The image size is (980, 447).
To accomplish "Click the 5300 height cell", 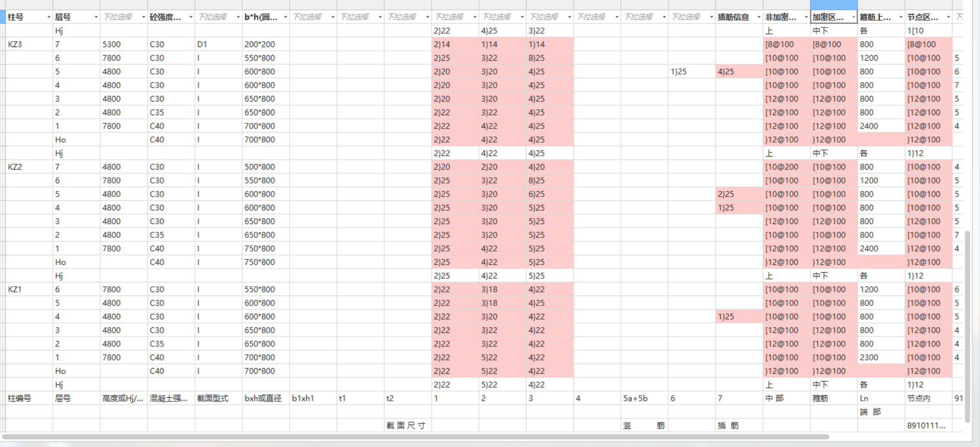I will (123, 45).
